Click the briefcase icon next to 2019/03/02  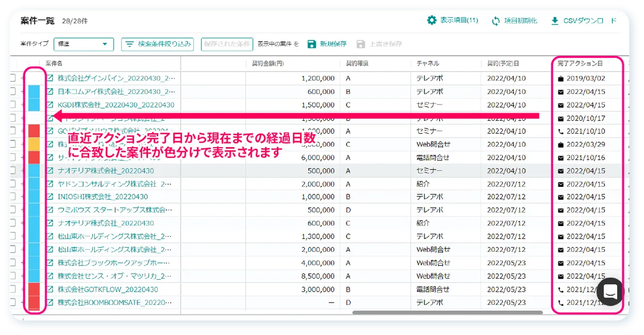click(x=561, y=78)
